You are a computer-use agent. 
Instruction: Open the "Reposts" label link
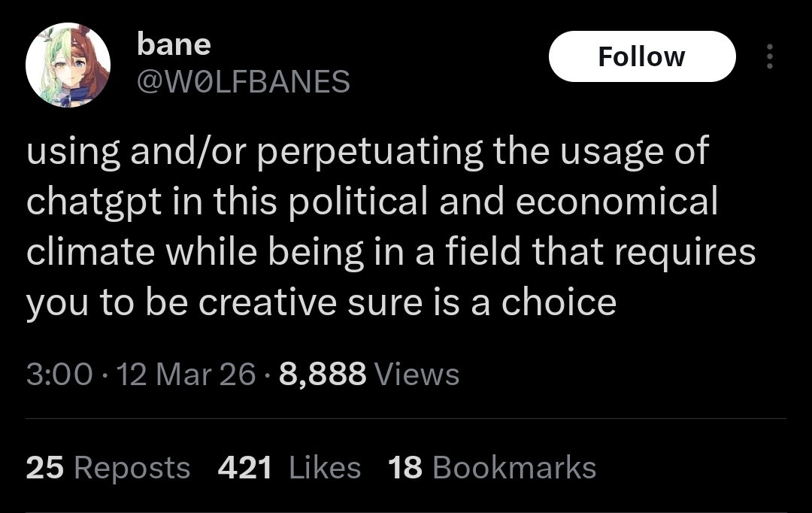point(132,468)
